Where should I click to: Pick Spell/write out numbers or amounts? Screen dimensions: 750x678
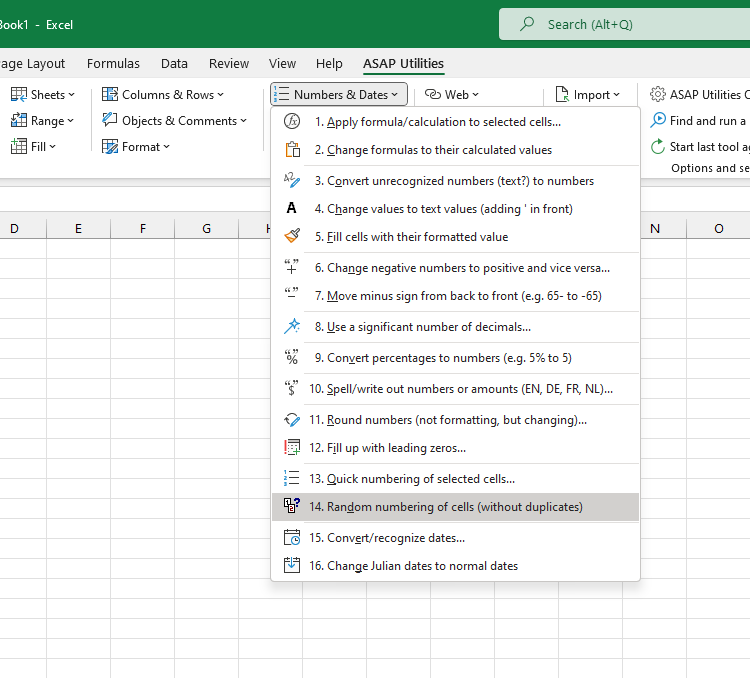[x=455, y=389]
